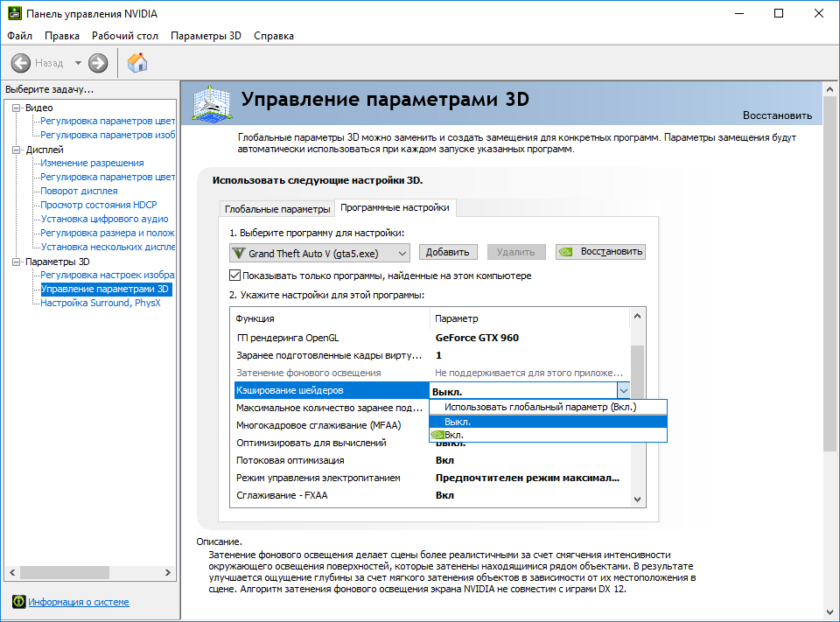Screen dimensions: 840x622
Task: Select 'Потоковая оптимизация' setting row
Action: coord(431,460)
